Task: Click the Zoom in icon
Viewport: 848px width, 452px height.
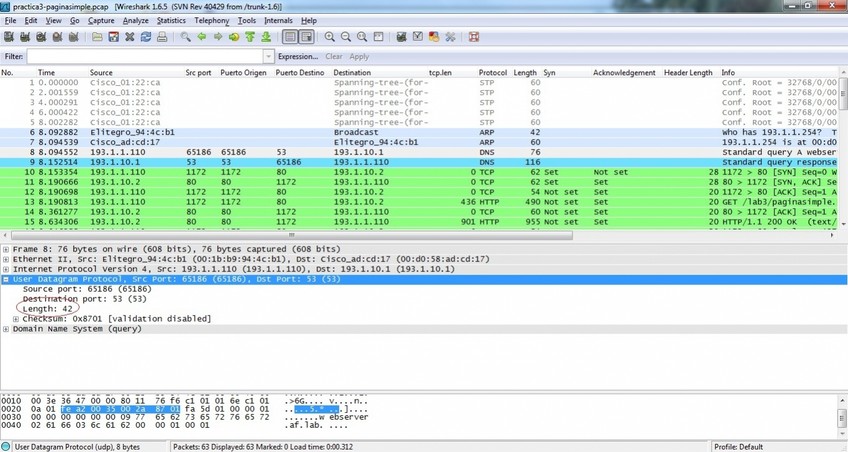Action: (x=330, y=37)
